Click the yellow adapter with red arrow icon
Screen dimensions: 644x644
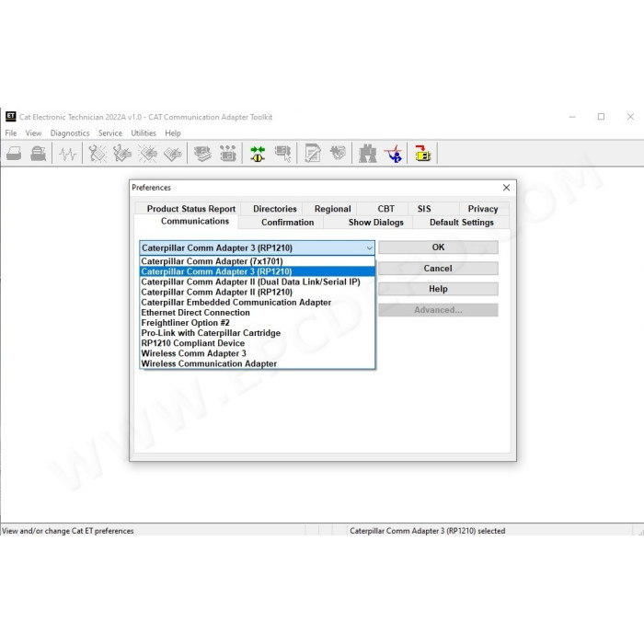click(422, 154)
